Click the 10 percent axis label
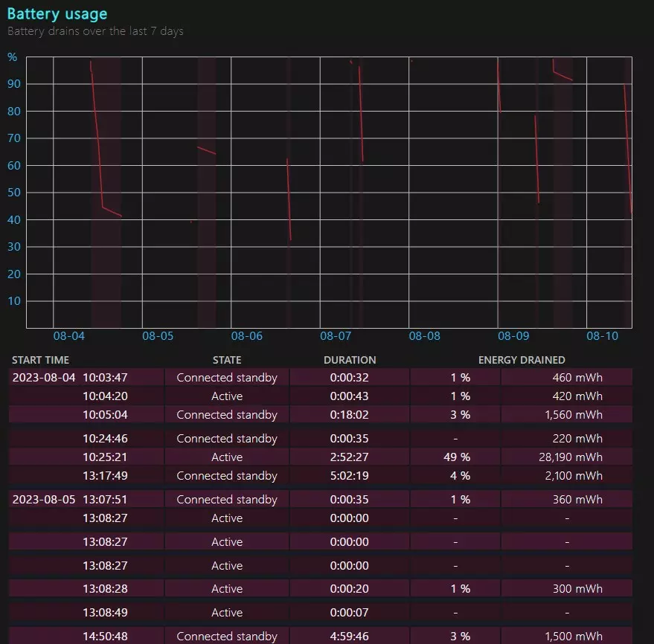Viewport: 654px width, 644px height. [x=13, y=301]
